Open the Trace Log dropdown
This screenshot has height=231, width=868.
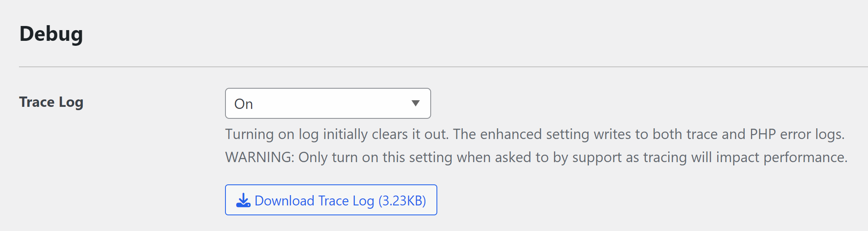pos(328,103)
